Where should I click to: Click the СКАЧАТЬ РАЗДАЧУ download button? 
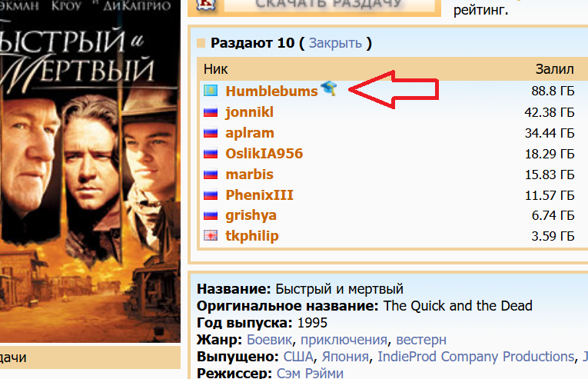pyautogui.click(x=329, y=5)
